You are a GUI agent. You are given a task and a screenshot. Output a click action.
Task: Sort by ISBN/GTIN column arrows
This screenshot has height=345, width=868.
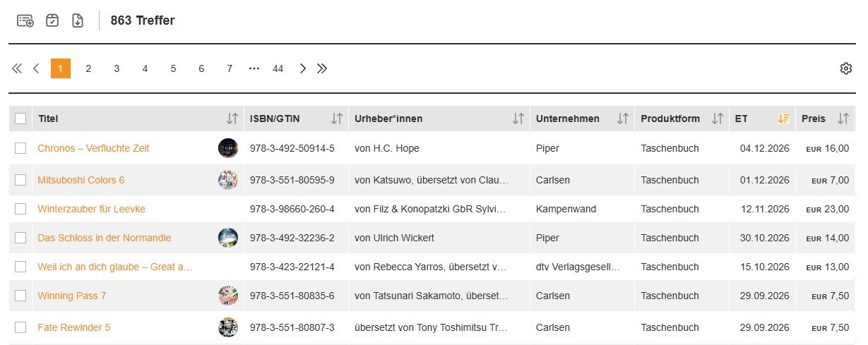tap(337, 119)
